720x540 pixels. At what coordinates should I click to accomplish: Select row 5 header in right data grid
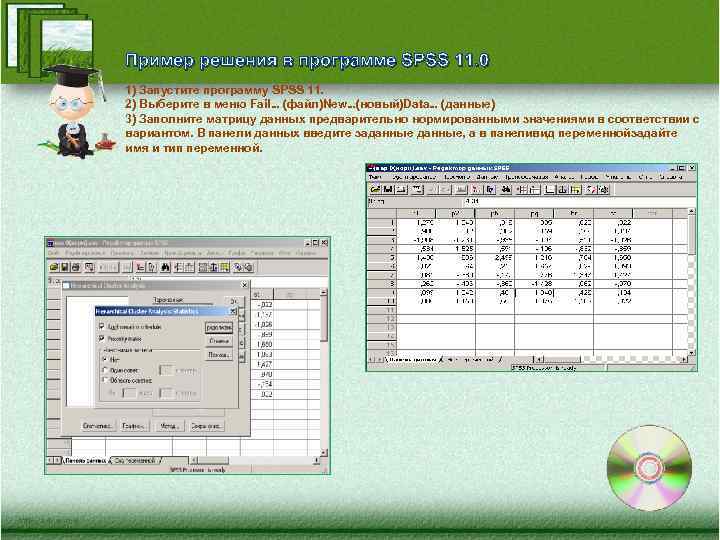pyautogui.click(x=382, y=258)
